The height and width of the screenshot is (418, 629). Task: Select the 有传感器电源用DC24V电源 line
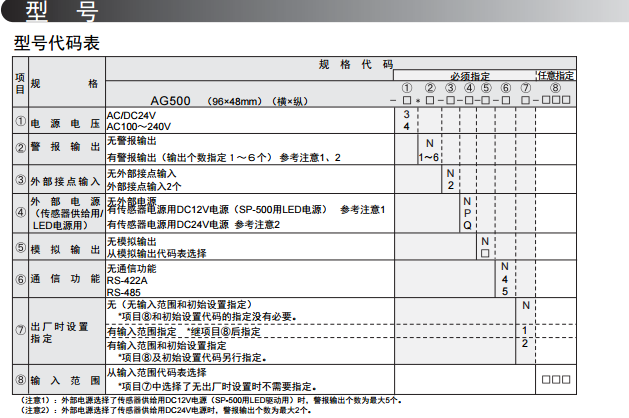coord(193,225)
